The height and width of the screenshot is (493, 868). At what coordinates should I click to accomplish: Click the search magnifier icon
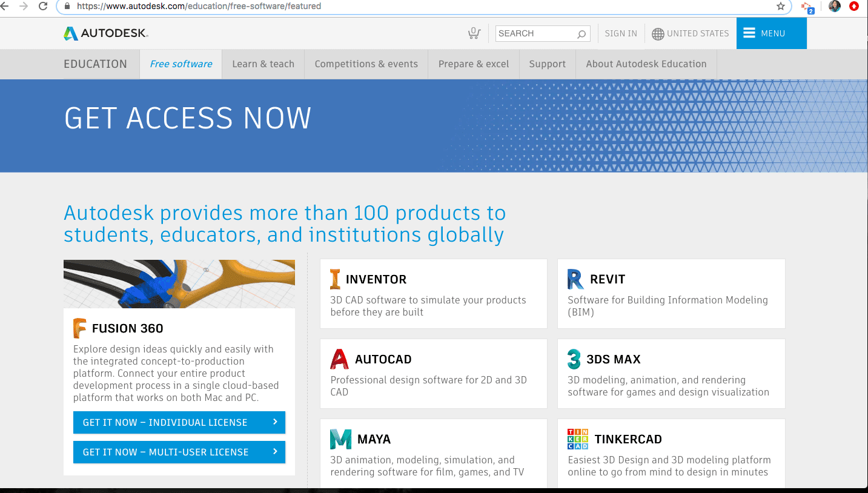point(581,34)
